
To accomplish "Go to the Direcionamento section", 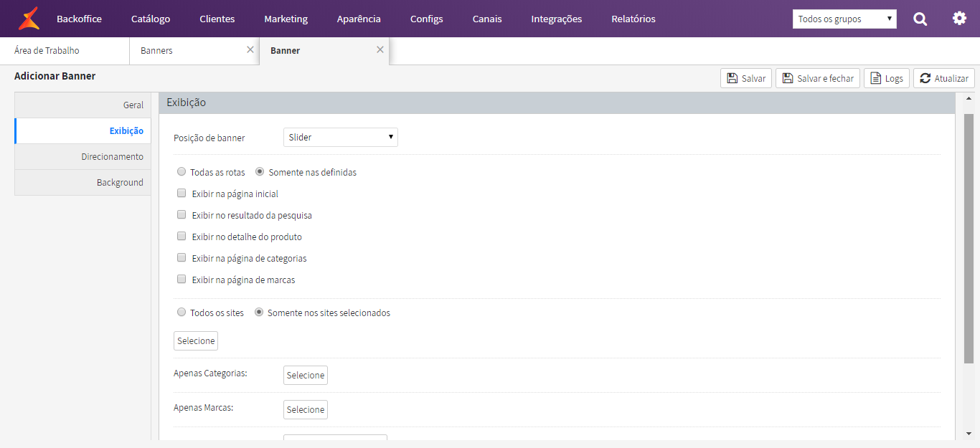I will 83,156.
